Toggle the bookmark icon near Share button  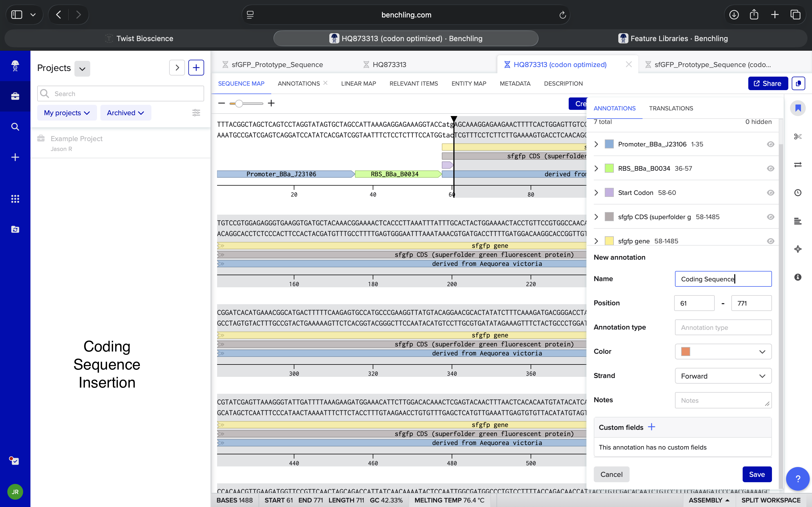click(798, 108)
